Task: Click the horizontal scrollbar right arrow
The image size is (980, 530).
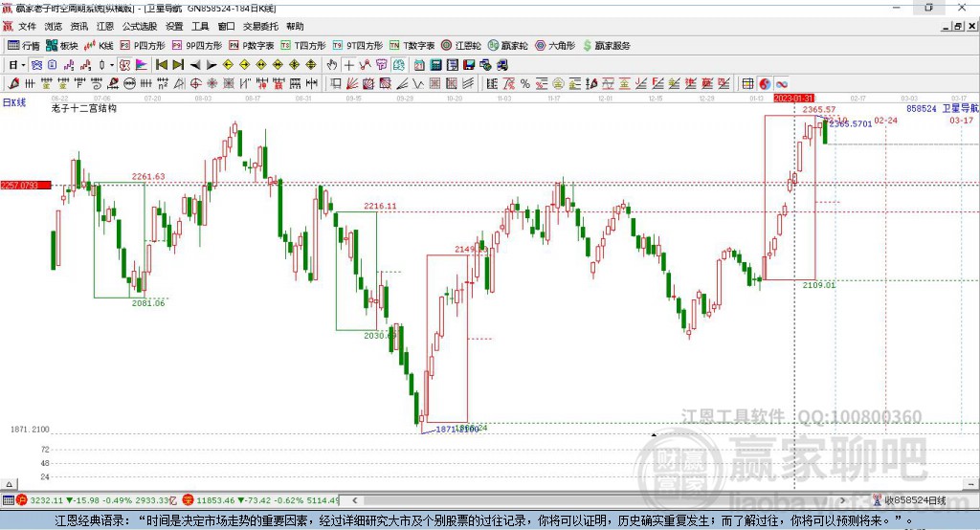Action: coord(843,500)
